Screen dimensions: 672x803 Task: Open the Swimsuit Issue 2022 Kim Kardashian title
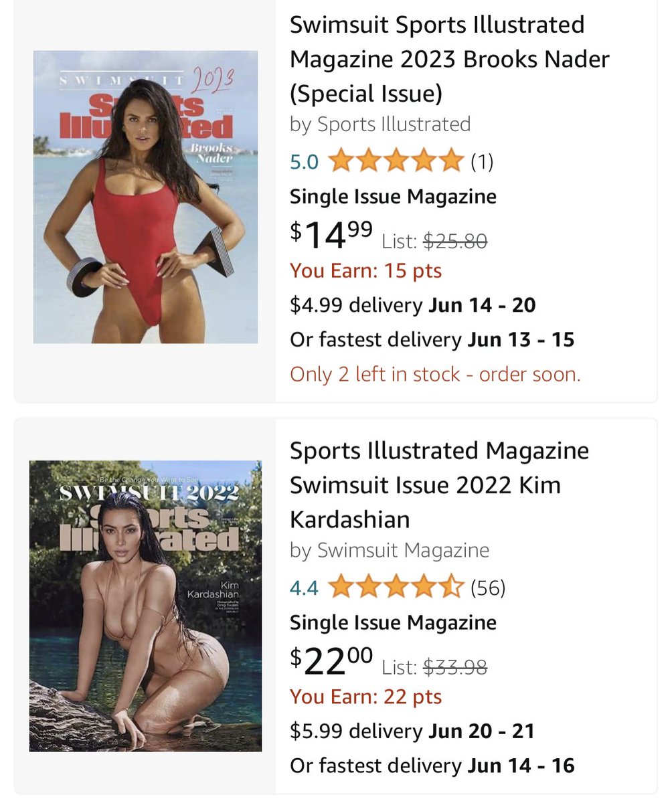point(439,485)
